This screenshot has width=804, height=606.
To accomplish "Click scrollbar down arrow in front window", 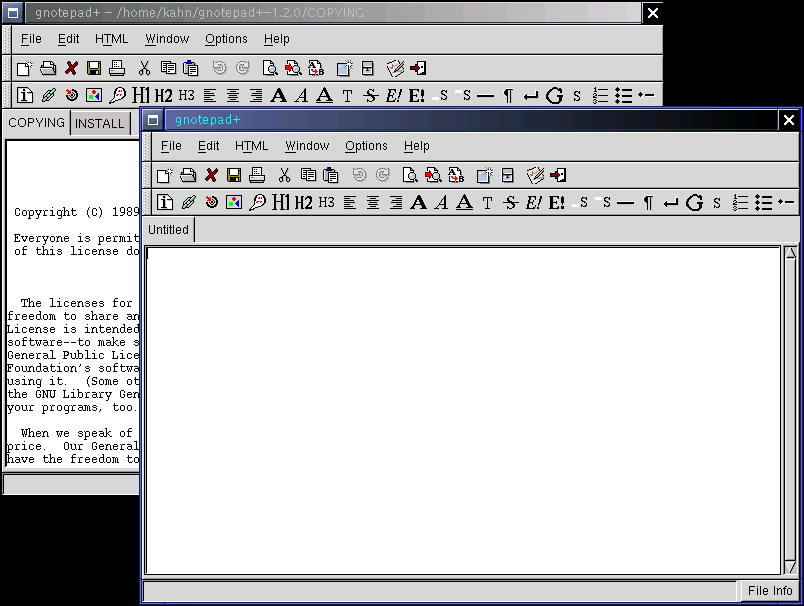I will 791,567.
